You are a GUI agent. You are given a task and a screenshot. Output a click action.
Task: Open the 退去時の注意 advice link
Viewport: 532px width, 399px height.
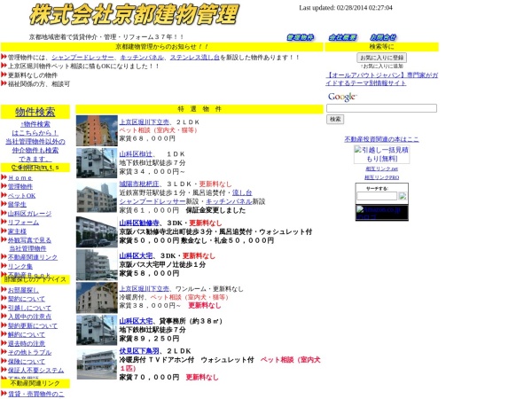(27, 343)
